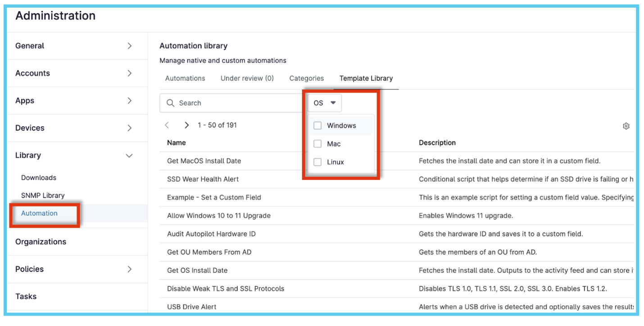
Task: Check the Mac filter checkbox
Action: (x=317, y=144)
